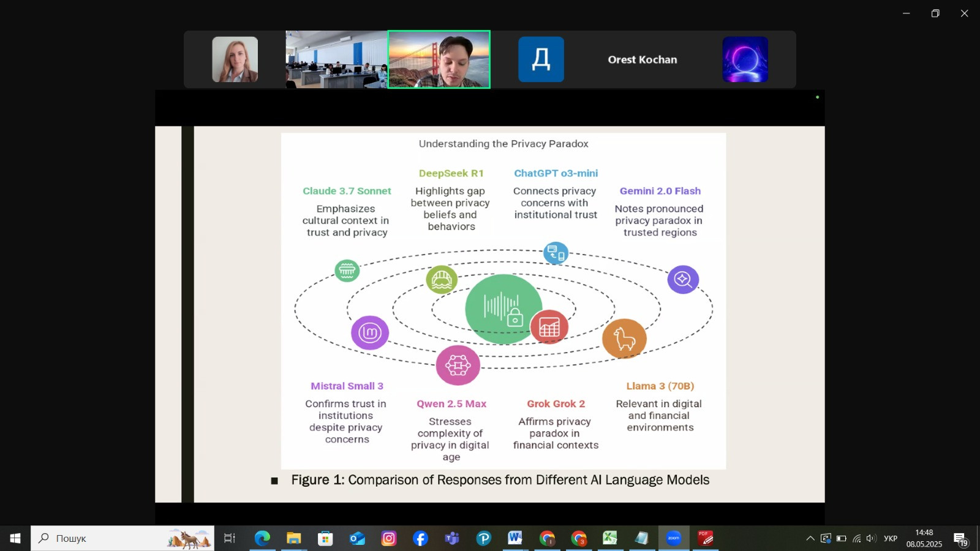The height and width of the screenshot is (551, 980).
Task: Select the blue Д avatar participant tile
Action: (541, 59)
